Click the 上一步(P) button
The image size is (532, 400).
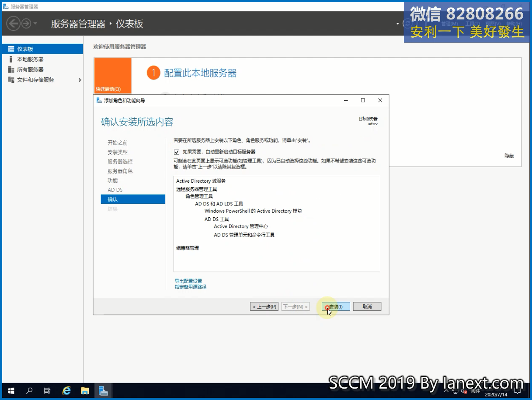point(264,307)
